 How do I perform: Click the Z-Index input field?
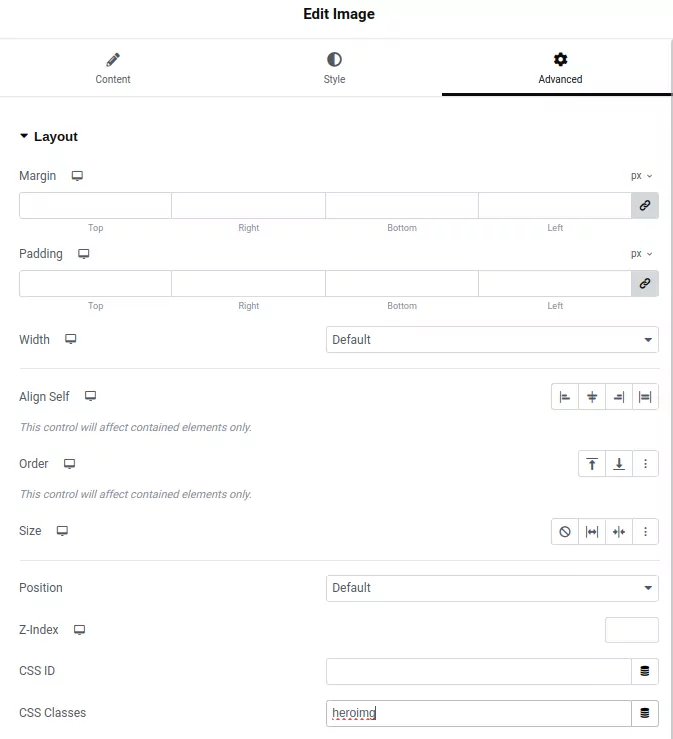[x=632, y=630]
